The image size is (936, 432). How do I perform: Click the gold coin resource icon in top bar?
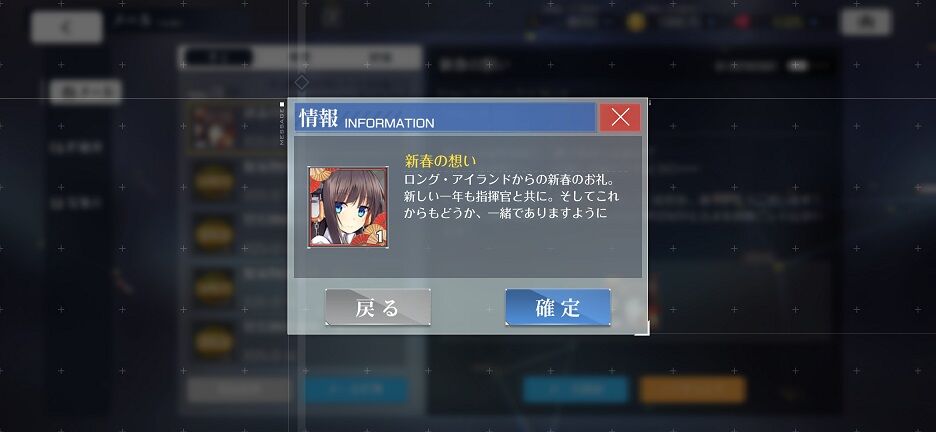635,22
